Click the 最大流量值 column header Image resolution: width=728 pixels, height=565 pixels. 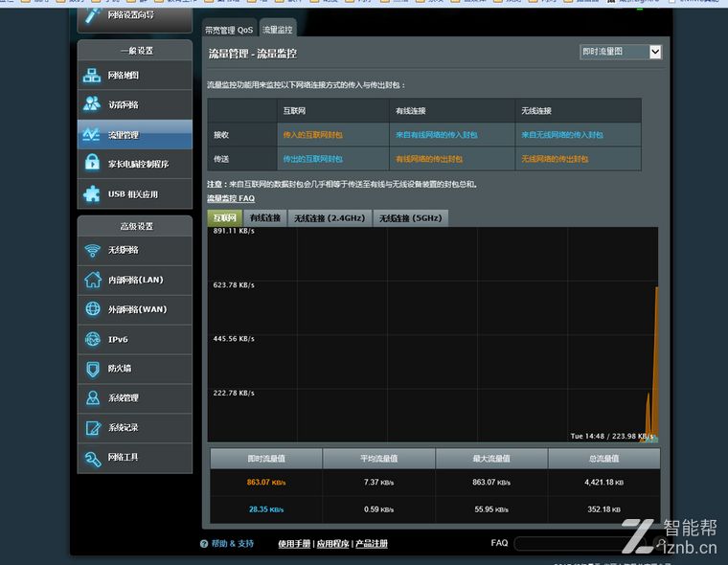tap(491, 458)
